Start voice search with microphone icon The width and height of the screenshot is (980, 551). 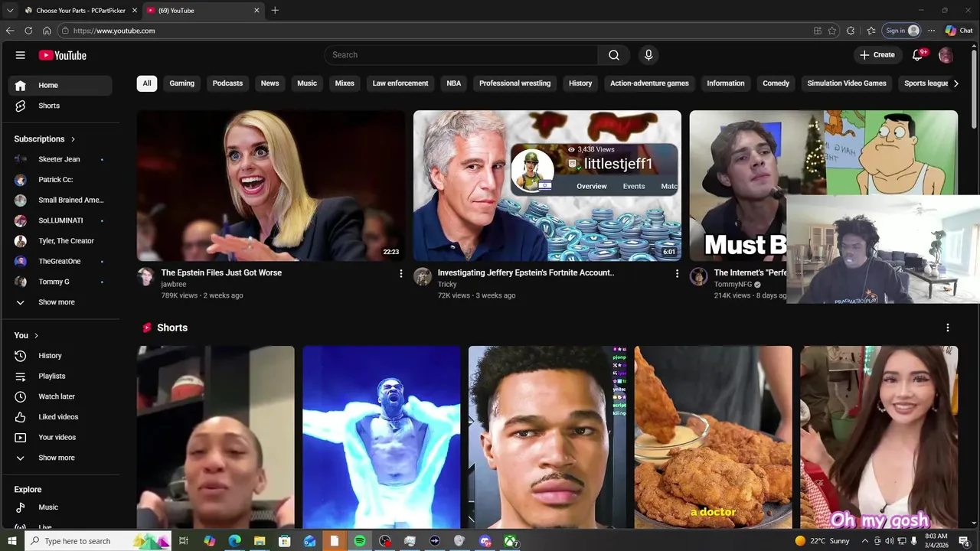648,55
